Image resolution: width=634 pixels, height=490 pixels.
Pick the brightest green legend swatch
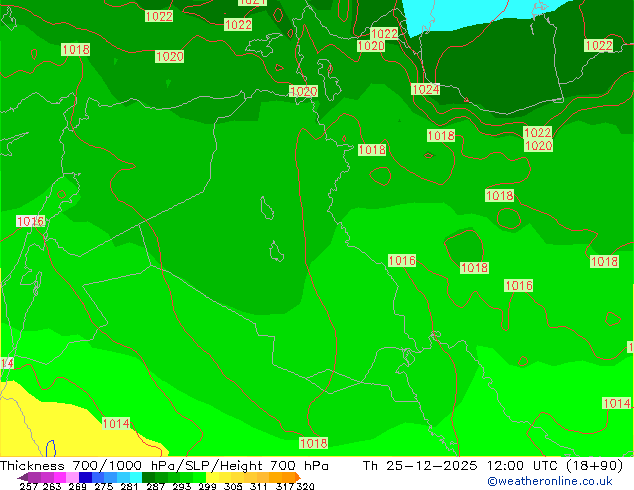[199, 477]
